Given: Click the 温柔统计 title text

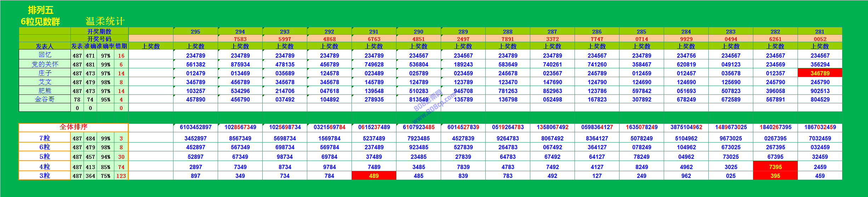Looking at the screenshot, I should pyautogui.click(x=105, y=21).
